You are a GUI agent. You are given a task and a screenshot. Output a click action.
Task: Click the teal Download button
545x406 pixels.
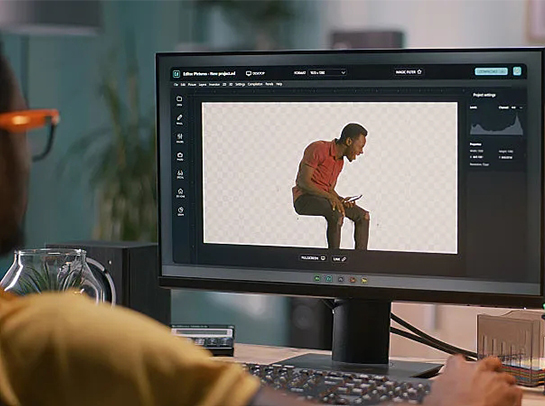491,71
